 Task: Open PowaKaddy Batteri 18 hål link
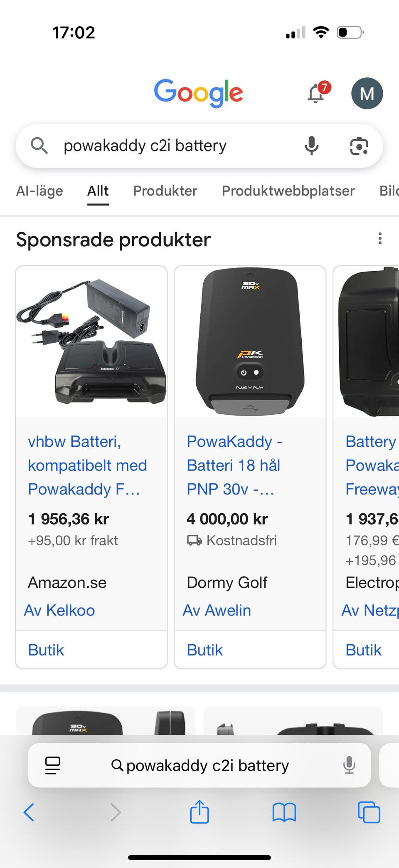point(234,465)
